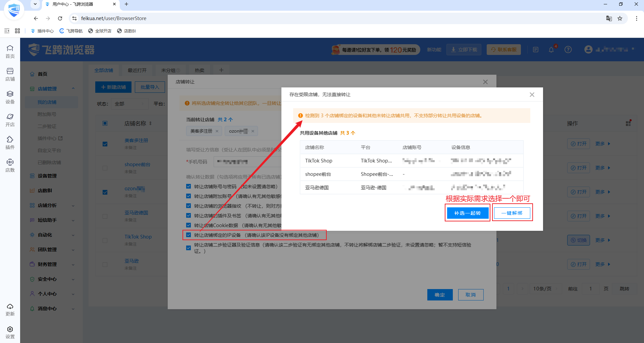Open the 首页 icon in the left rail
The height and width of the screenshot is (343, 644).
[x=10, y=52]
